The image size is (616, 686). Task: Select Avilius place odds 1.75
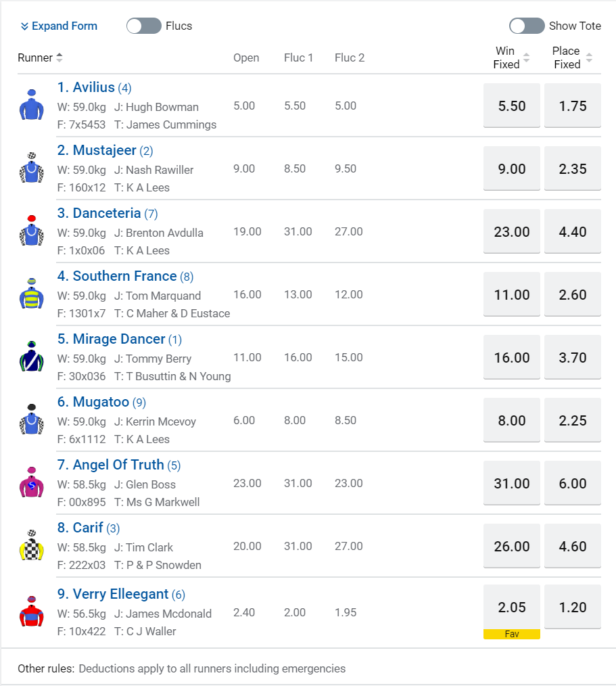coord(573,106)
